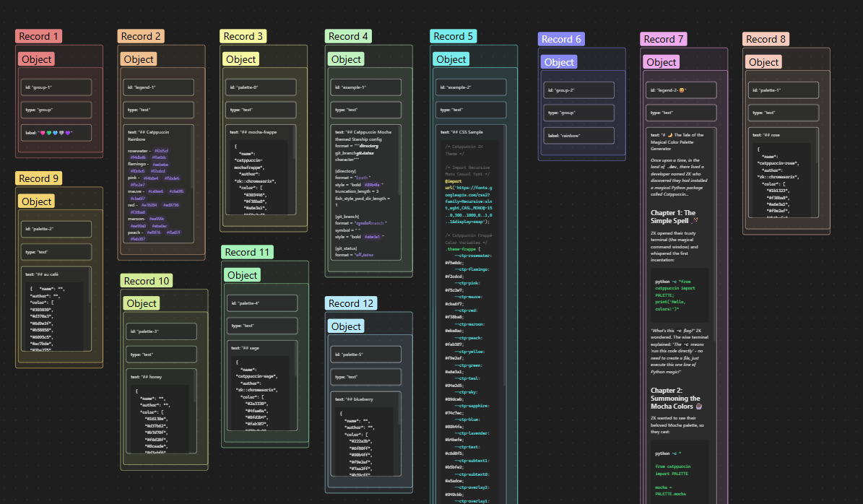Click the Object label inside Record 2
Screen dimensions: 863x504
[139, 59]
